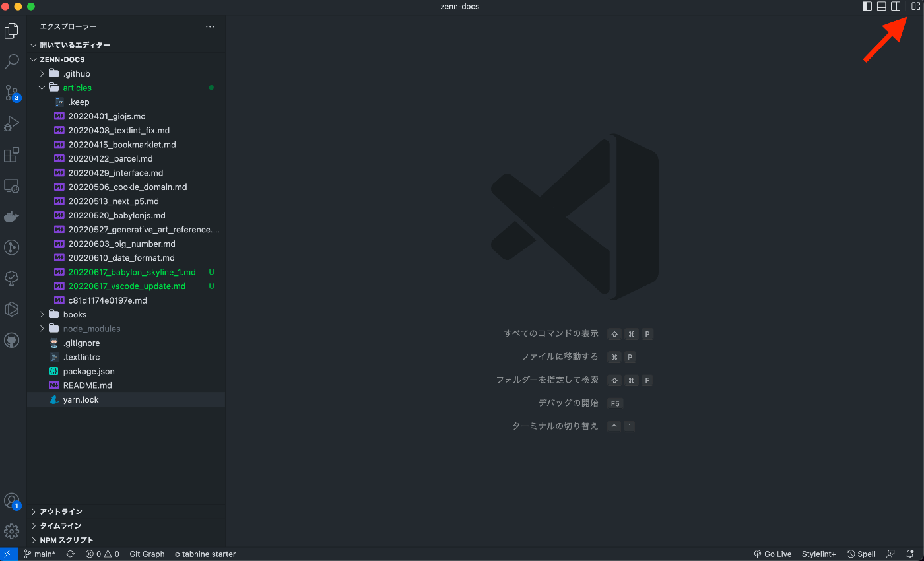The height and width of the screenshot is (561, 924).
Task: Toggle the primary side bar
Action: click(x=867, y=7)
